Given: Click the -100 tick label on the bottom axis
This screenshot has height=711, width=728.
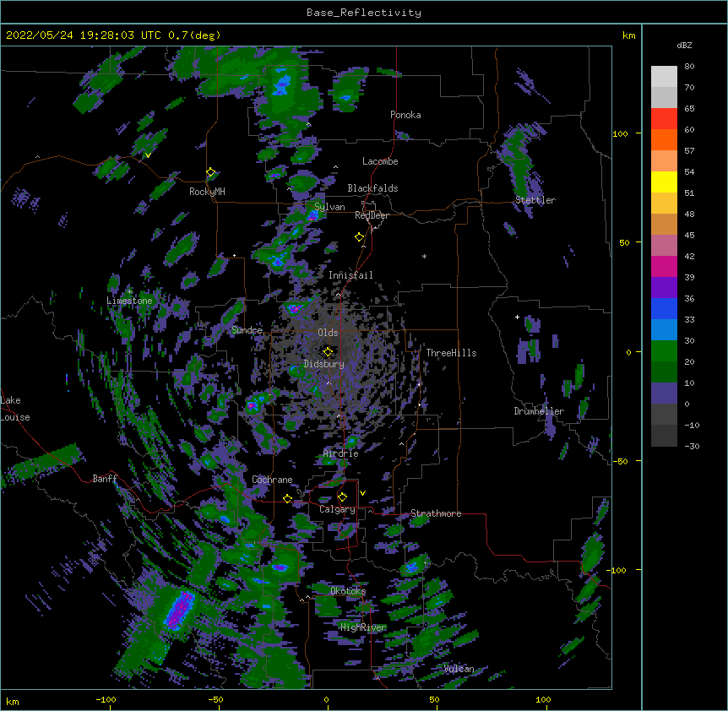Looking at the screenshot, I should point(106,699).
